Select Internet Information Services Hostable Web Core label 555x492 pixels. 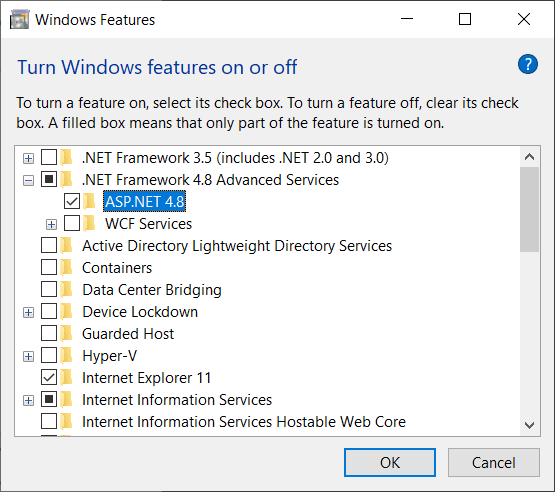[244, 422]
